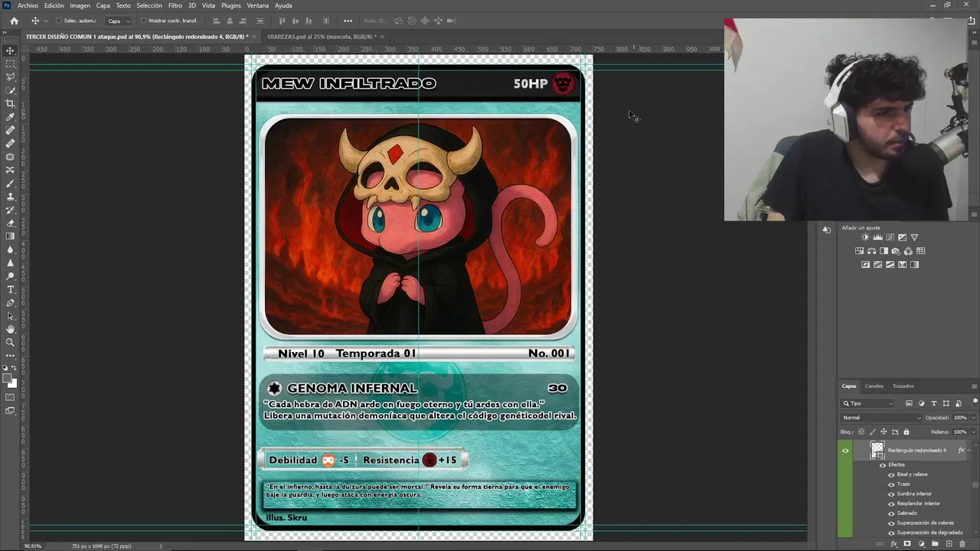Enable Selec. autom. checkbox
Screen dimensions: 980x551
pos(58,21)
